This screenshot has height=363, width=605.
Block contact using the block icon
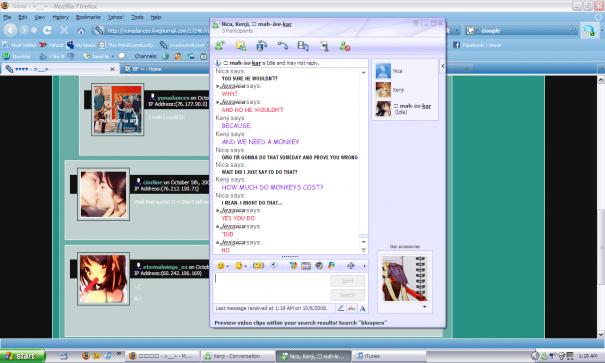pos(345,46)
